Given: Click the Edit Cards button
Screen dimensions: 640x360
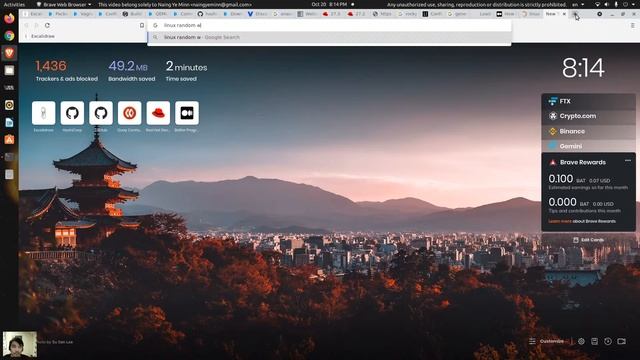Looking at the screenshot, I should tap(588, 240).
